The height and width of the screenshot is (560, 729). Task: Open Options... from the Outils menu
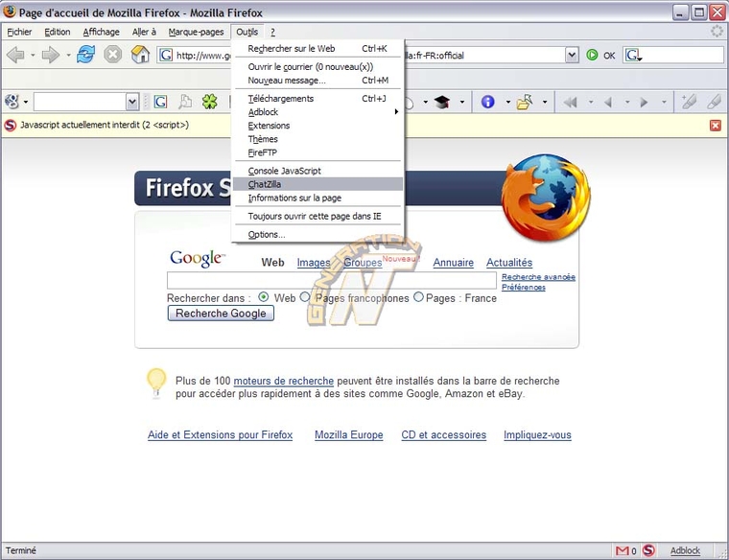pos(317,235)
